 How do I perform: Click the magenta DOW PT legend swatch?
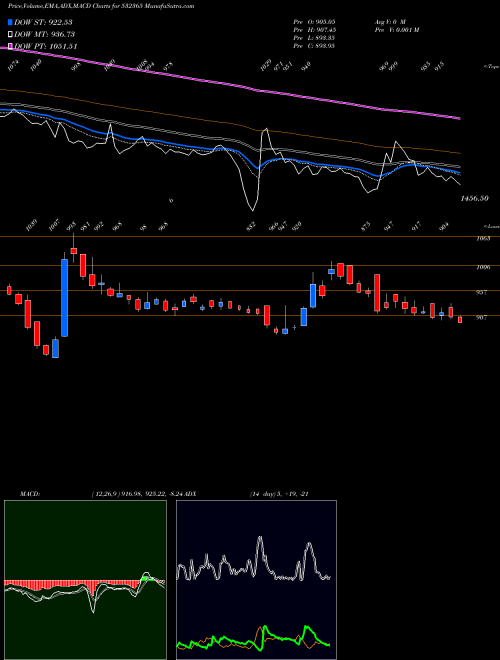(x=10, y=46)
